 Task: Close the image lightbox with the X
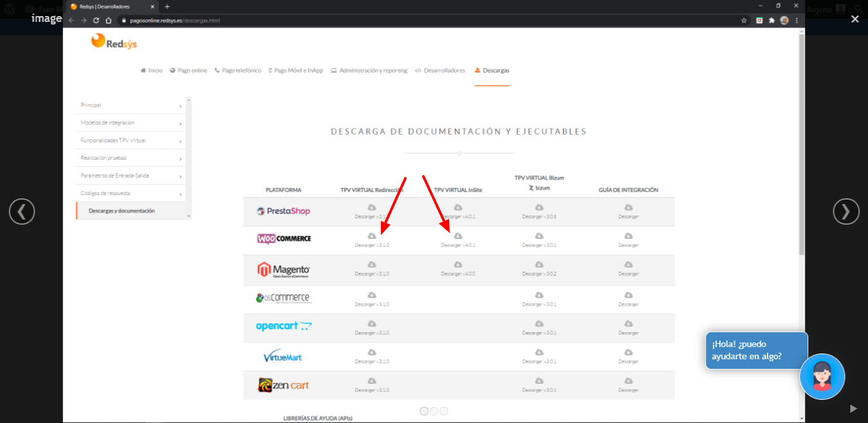point(855,19)
